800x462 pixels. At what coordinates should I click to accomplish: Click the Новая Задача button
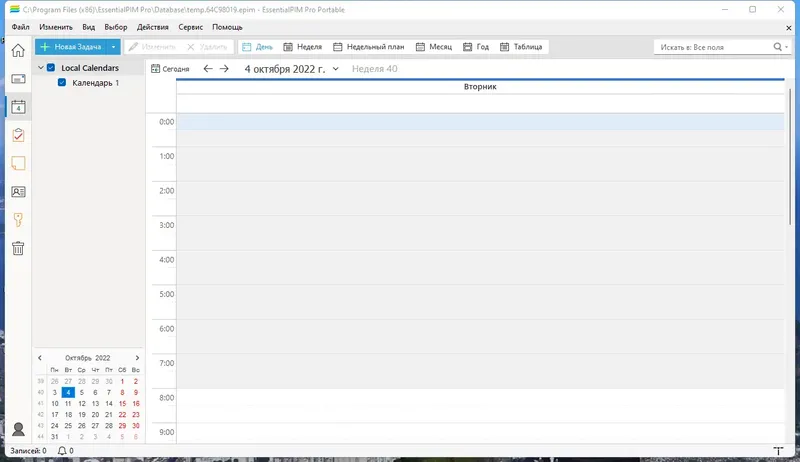71,47
